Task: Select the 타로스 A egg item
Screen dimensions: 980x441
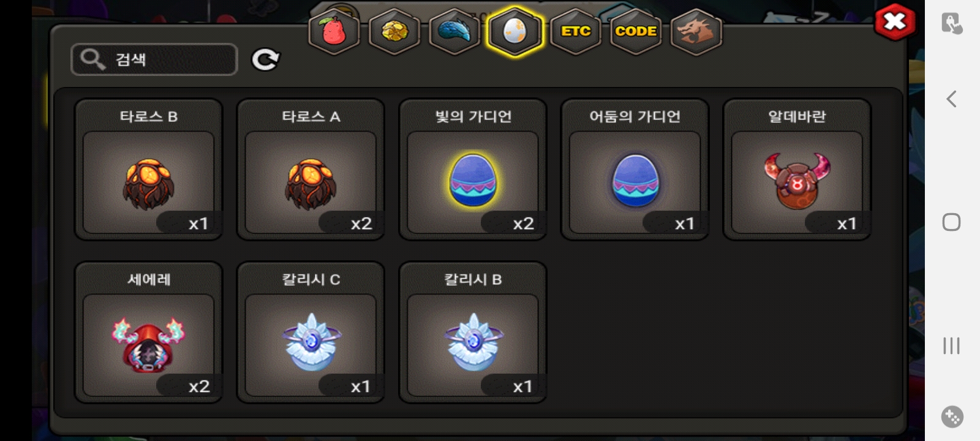Action: (311, 170)
